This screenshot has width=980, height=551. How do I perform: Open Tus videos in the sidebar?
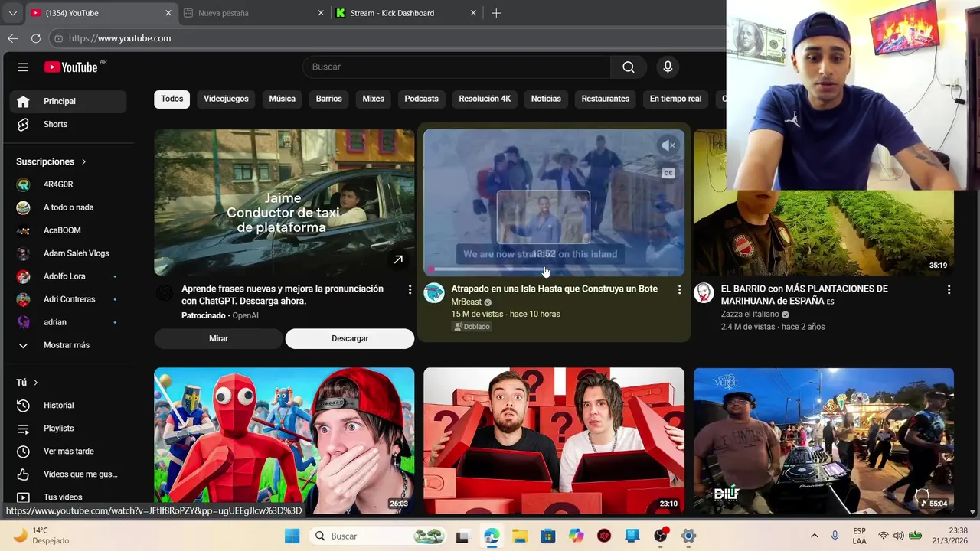click(x=68, y=497)
